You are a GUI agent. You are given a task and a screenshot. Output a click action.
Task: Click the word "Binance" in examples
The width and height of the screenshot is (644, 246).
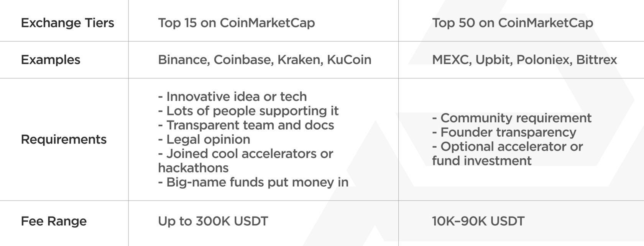point(183,60)
